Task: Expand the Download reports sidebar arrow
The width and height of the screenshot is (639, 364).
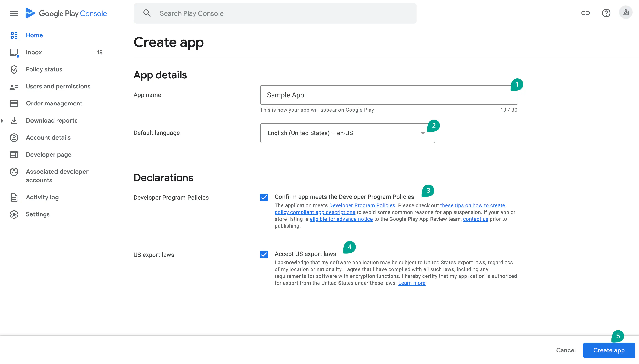Action: point(2,120)
